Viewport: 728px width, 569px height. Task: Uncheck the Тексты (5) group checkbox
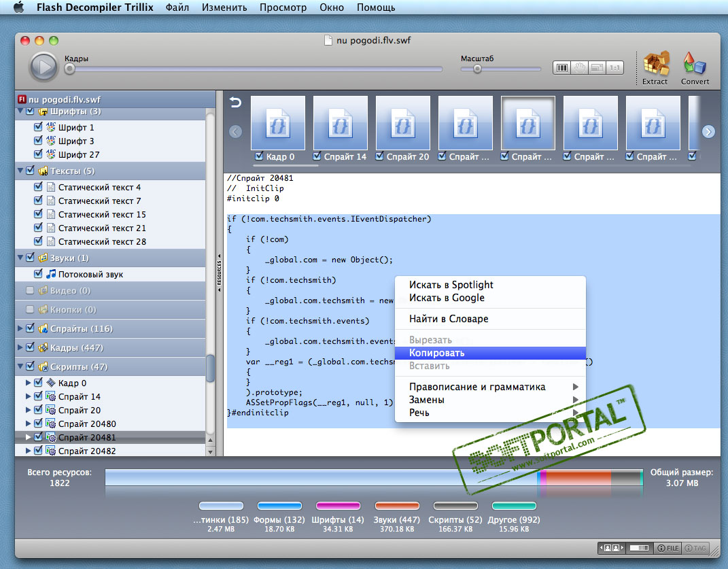tap(30, 171)
